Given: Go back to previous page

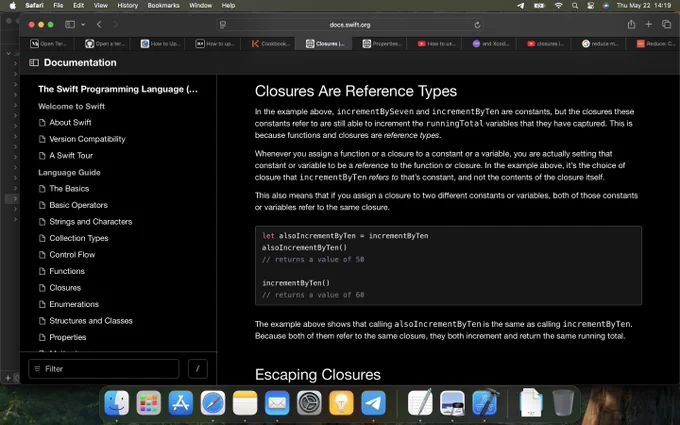Looking at the screenshot, I should 99,25.
